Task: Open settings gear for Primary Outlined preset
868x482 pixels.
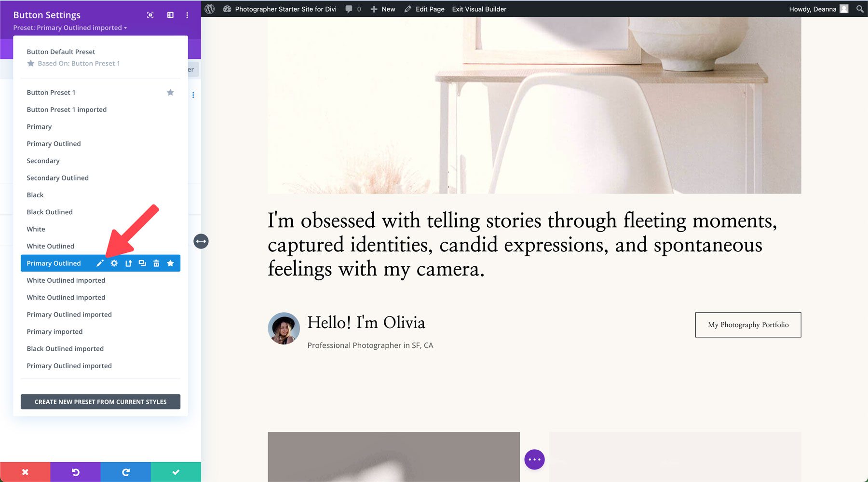Action: pos(114,263)
